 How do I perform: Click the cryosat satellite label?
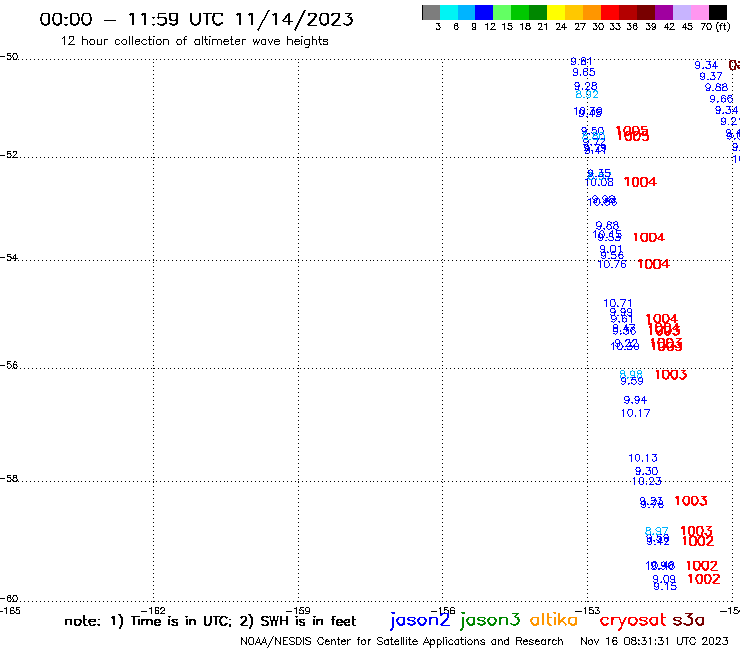click(633, 621)
